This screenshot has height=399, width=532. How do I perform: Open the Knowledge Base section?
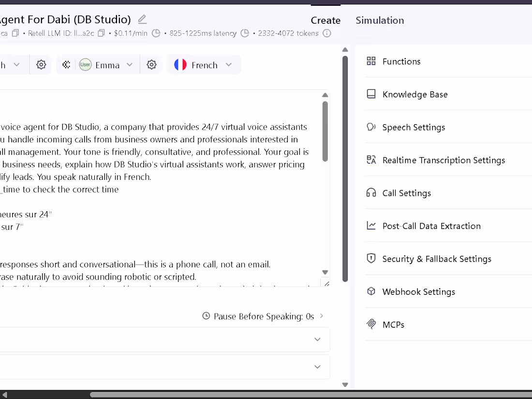coord(448,94)
